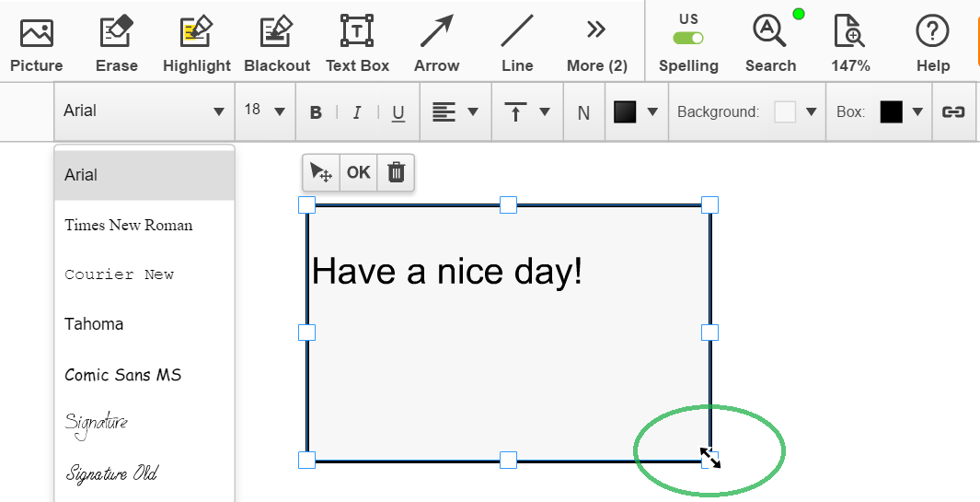This screenshot has height=502, width=980.
Task: Confirm text box with OK button
Action: 359,172
